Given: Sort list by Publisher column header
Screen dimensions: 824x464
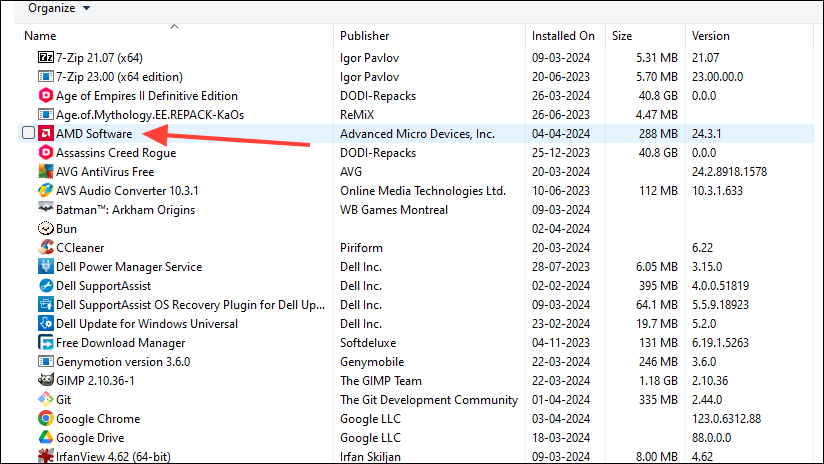Looking at the screenshot, I should (x=364, y=36).
